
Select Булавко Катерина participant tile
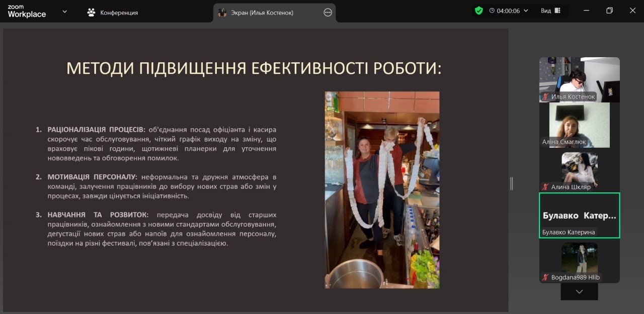[x=579, y=215]
